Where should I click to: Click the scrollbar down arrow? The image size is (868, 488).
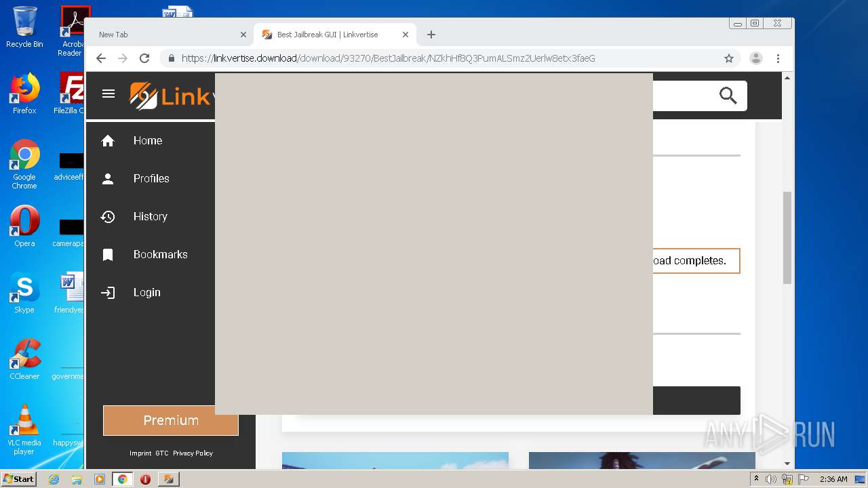(x=787, y=464)
